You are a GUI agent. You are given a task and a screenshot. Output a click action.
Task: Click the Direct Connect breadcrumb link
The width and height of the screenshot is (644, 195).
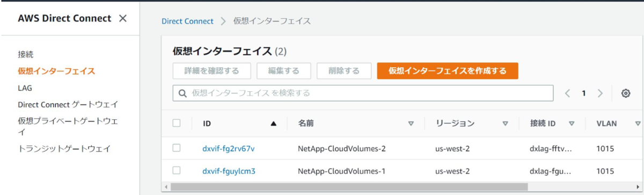pyautogui.click(x=187, y=21)
